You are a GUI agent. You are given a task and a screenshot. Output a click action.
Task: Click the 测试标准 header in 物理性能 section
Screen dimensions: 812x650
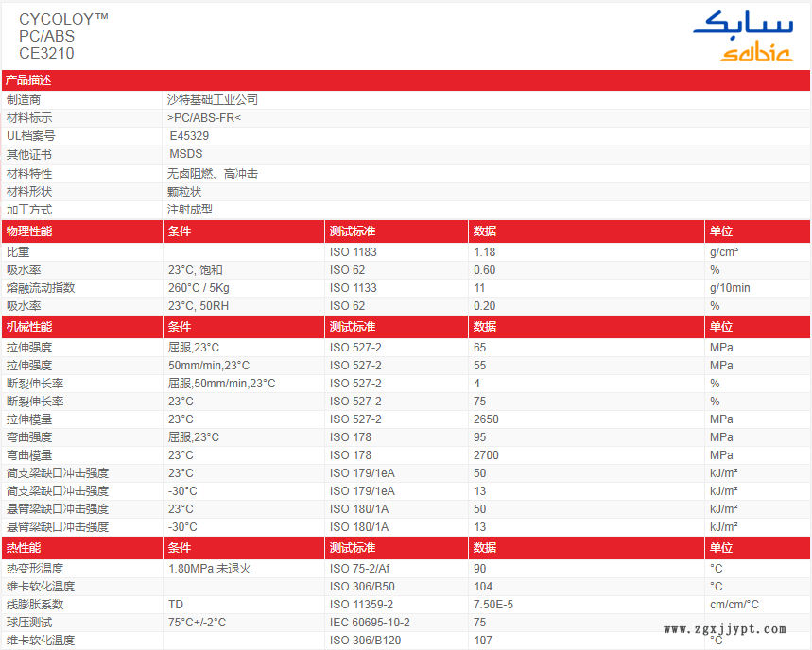tap(353, 231)
